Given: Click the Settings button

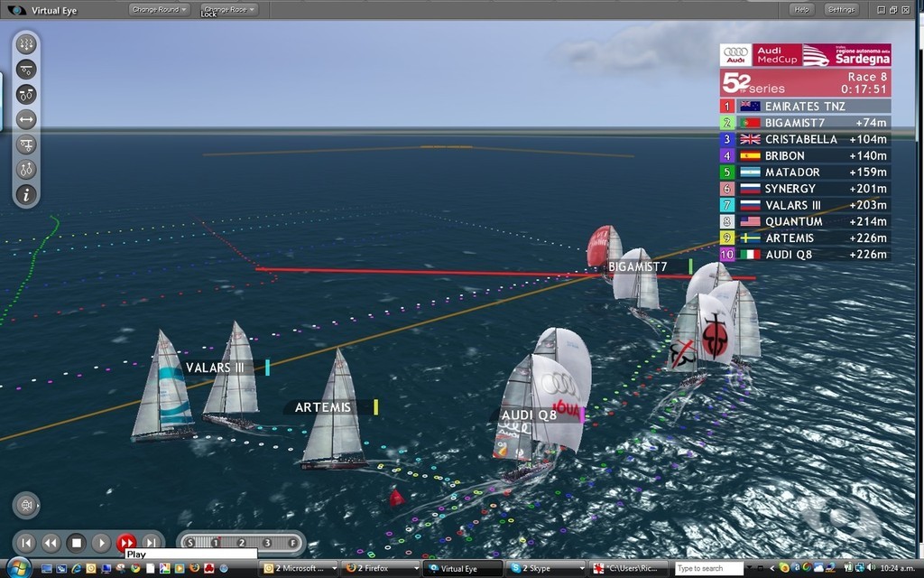Looking at the screenshot, I should click(841, 9).
